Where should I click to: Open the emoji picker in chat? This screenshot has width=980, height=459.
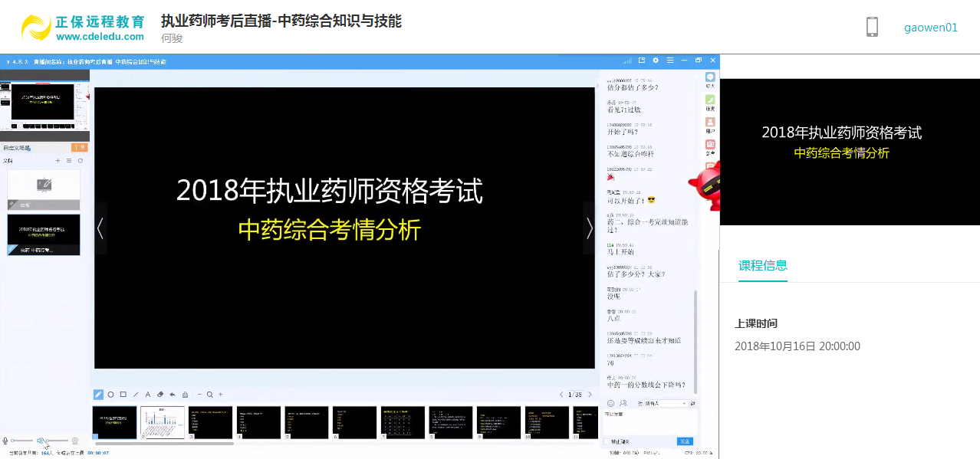click(611, 404)
